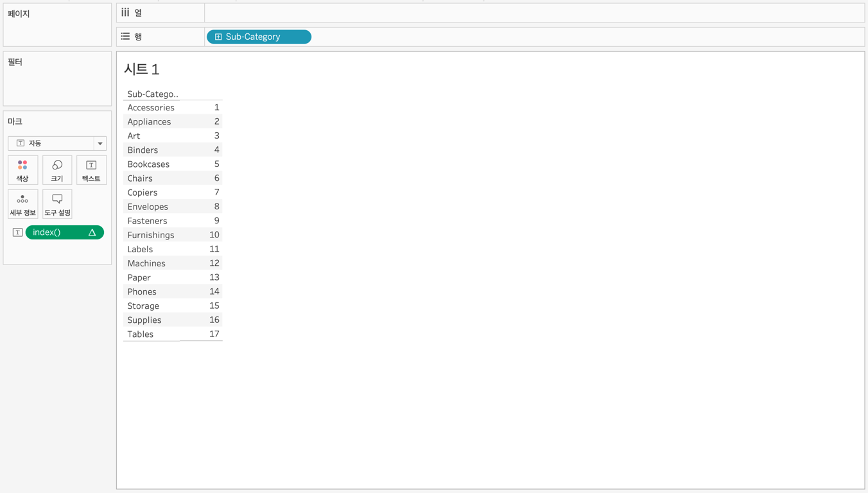Select the Tables row label
This screenshot has width=868, height=493.
pyautogui.click(x=140, y=334)
